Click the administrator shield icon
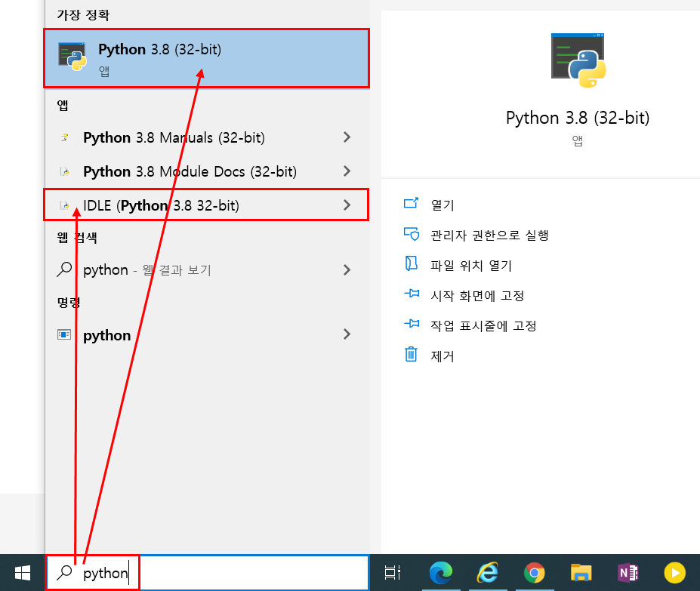 (x=411, y=234)
